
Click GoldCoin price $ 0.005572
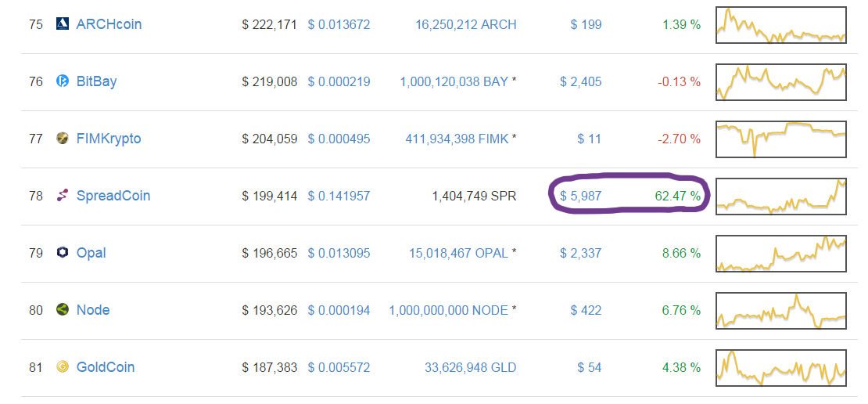pos(339,367)
